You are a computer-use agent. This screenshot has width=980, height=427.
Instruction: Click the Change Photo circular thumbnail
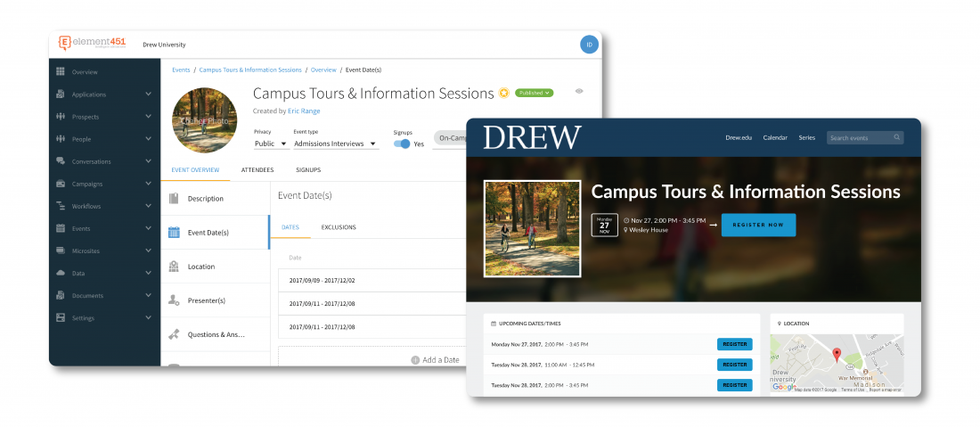[204, 120]
